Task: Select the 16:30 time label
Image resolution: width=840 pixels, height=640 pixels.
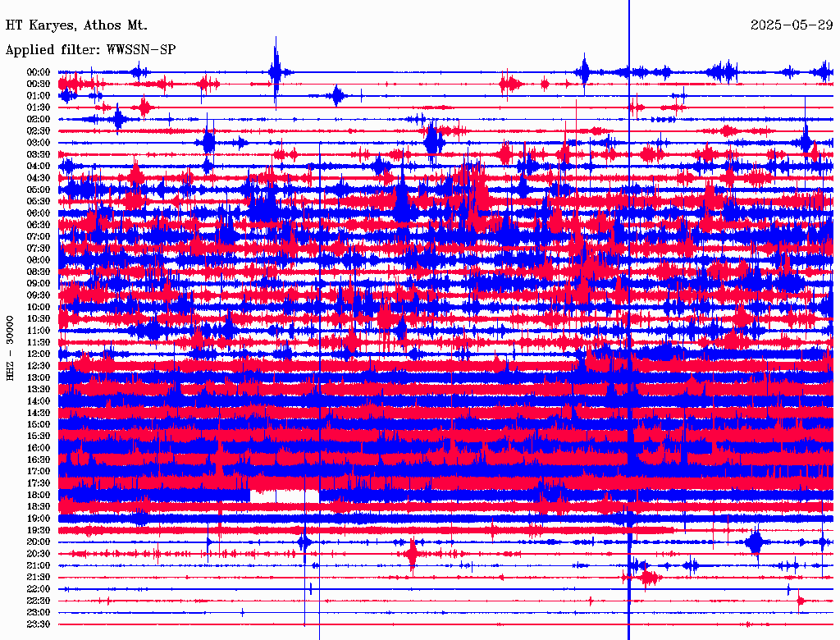Action: coord(39,460)
